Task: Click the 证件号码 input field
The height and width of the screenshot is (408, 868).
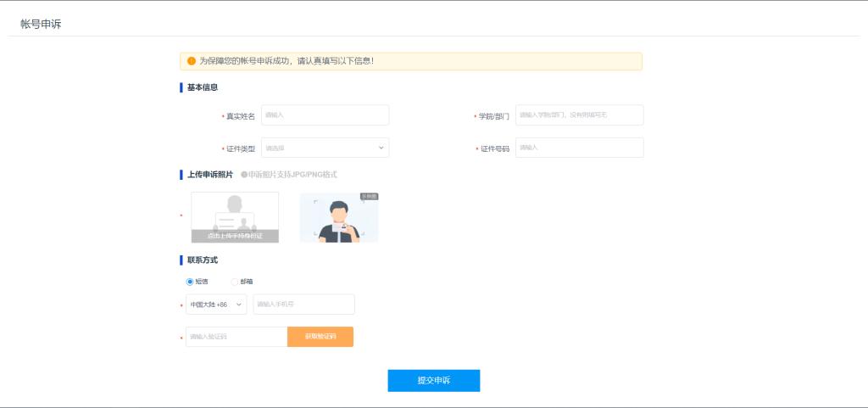Action: (579, 148)
